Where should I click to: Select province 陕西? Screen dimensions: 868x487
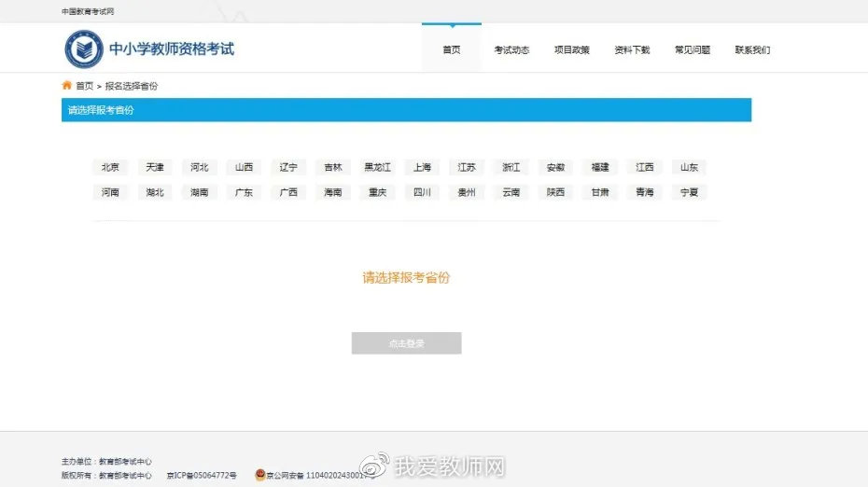pyautogui.click(x=555, y=192)
